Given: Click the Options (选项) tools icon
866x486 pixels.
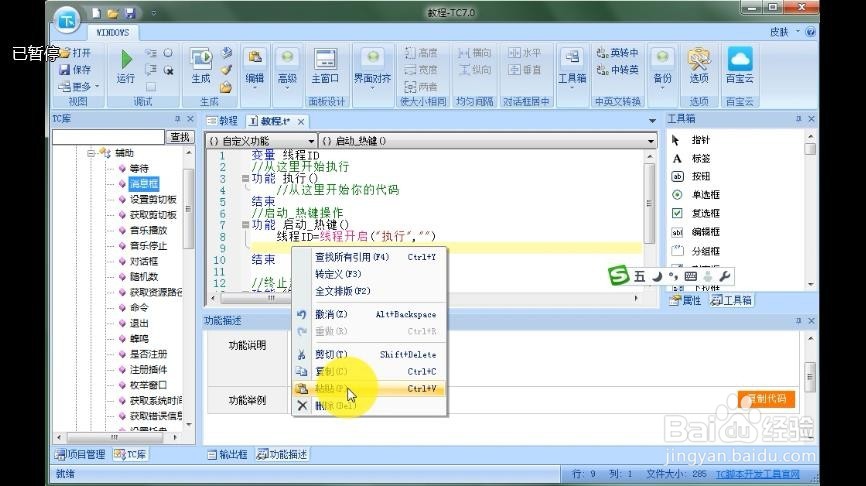Looking at the screenshot, I should 699,59.
